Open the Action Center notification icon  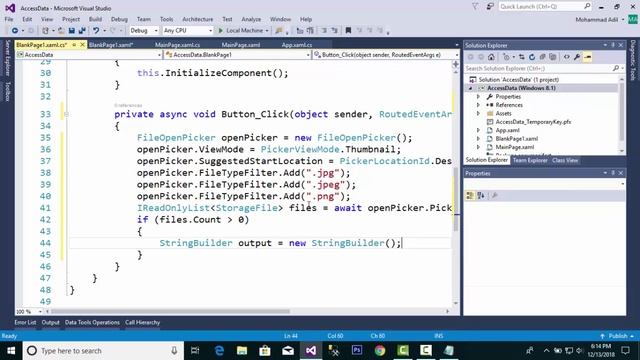pyautogui.click(x=625, y=351)
